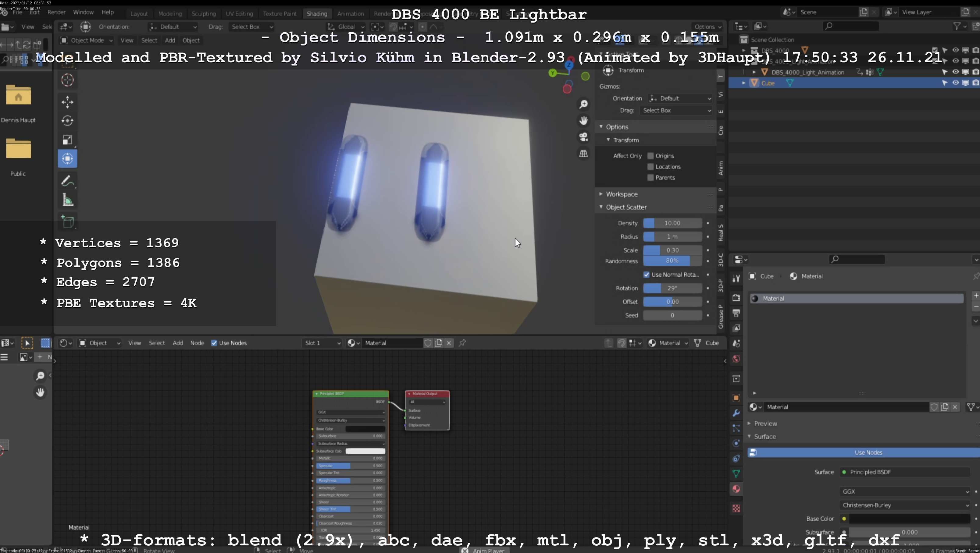Open the Output properties tab icon
Viewport: 980px width, 553px height.
(736, 313)
